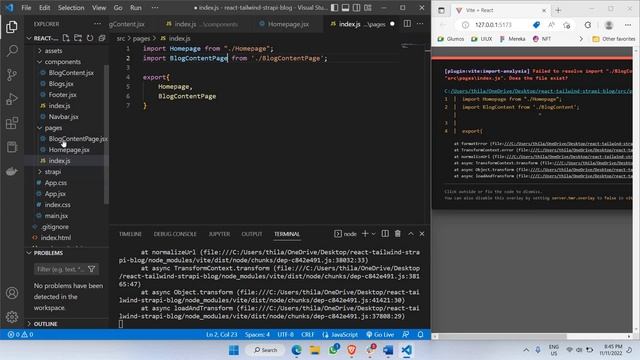Filter problems with funnel icon
This screenshot has height=360, width=640.
tap(91, 269)
